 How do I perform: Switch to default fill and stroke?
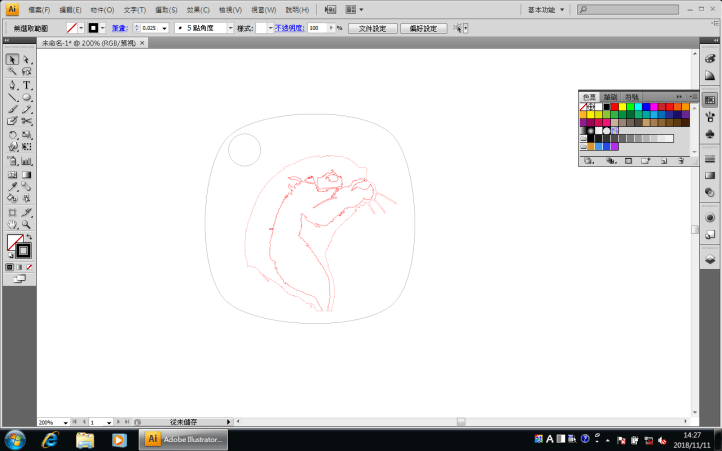(10, 255)
